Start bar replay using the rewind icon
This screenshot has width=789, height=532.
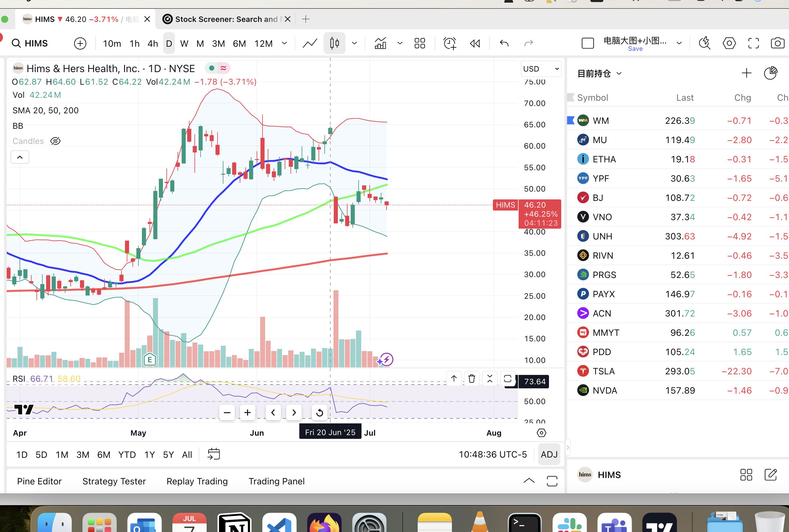[474, 43]
